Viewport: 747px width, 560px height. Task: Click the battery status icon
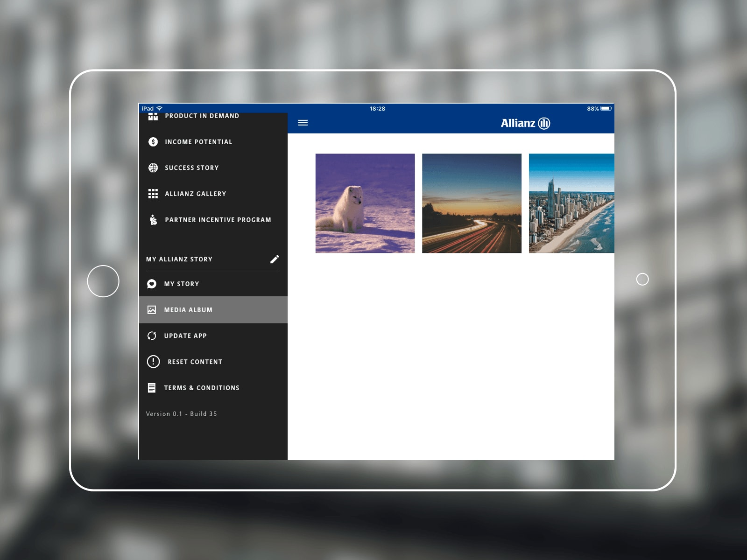[x=606, y=108]
